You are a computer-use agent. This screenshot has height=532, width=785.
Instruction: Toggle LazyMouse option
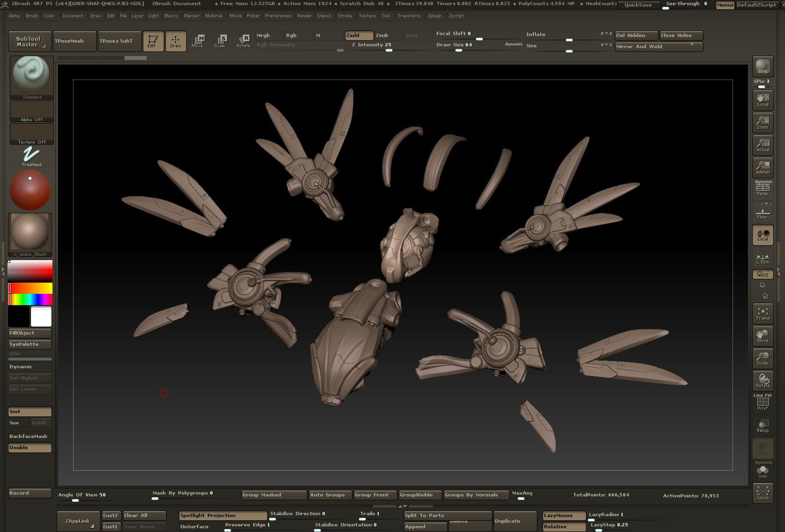point(564,516)
